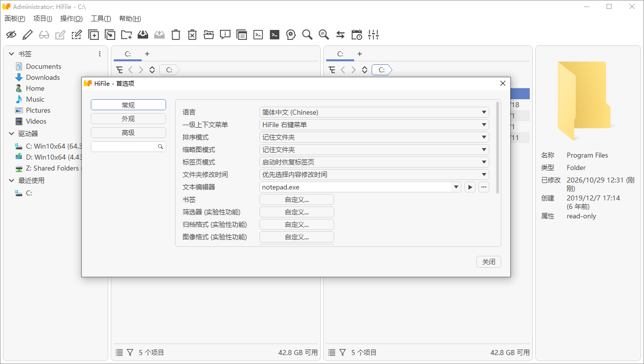Click 自定义... next to 归档格式
Screen dimensions: 644x364
click(x=297, y=224)
